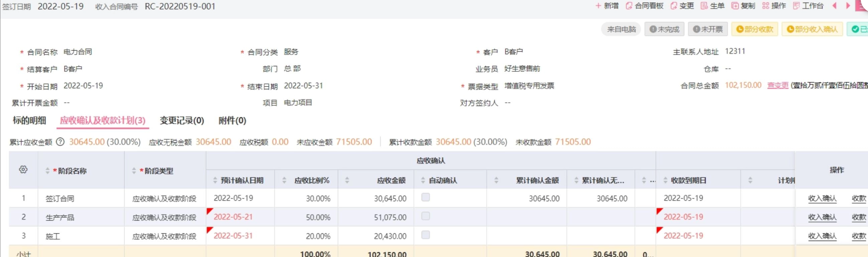Switch to the 变更记录(0) tab
The width and height of the screenshot is (868, 257).
182,120
